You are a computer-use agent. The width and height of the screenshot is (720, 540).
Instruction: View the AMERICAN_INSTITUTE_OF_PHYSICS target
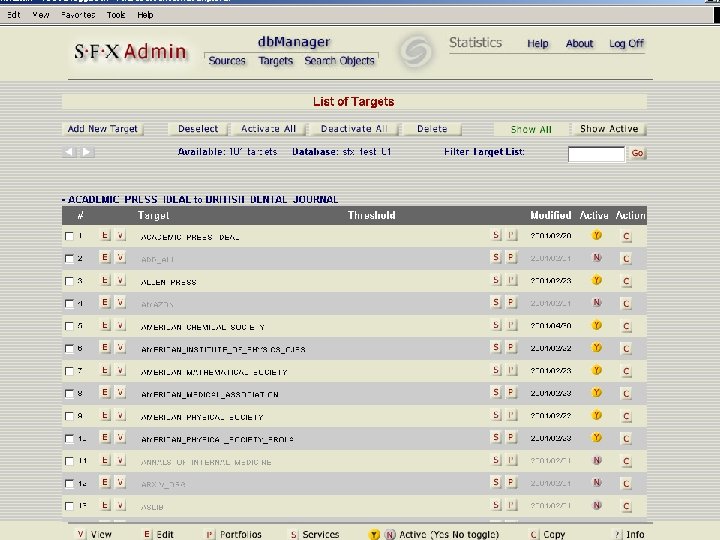[x=120, y=348]
